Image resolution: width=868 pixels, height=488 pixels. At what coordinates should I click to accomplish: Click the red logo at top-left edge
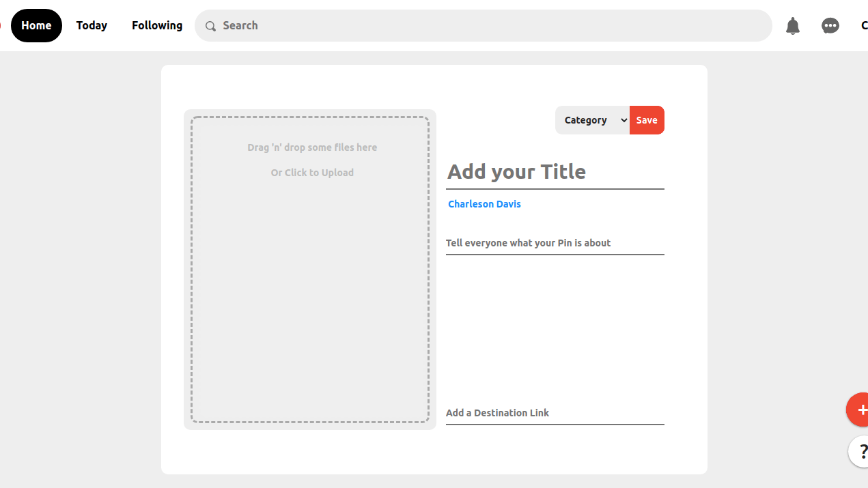point(1,26)
